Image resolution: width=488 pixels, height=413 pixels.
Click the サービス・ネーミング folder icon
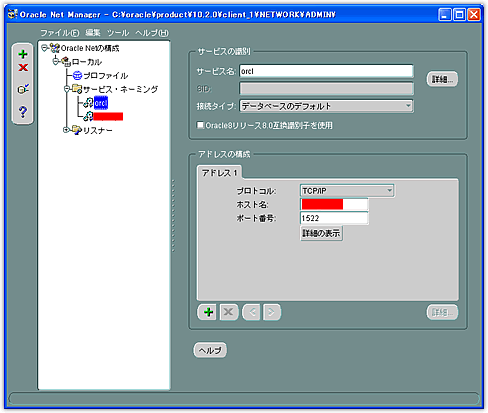click(x=77, y=89)
